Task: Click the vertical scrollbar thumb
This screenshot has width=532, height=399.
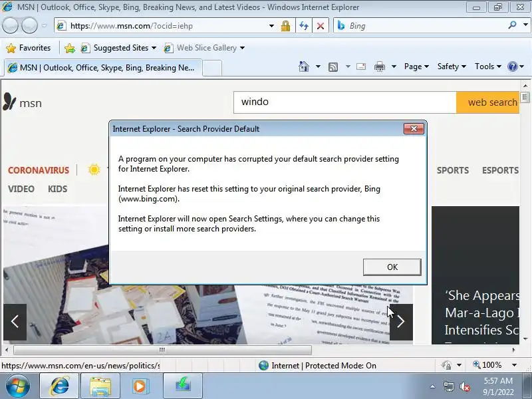Action: coord(525,97)
